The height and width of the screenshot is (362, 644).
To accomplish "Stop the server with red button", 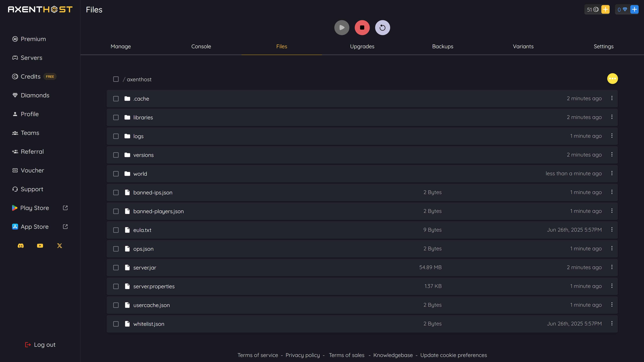I will (362, 27).
